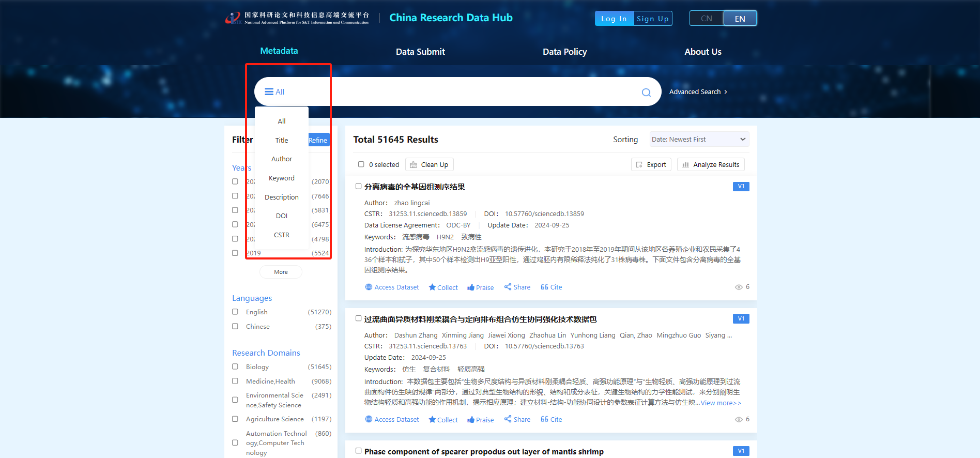This screenshot has width=980, height=458.
Task: Share the second dataset result
Action: [x=517, y=419]
